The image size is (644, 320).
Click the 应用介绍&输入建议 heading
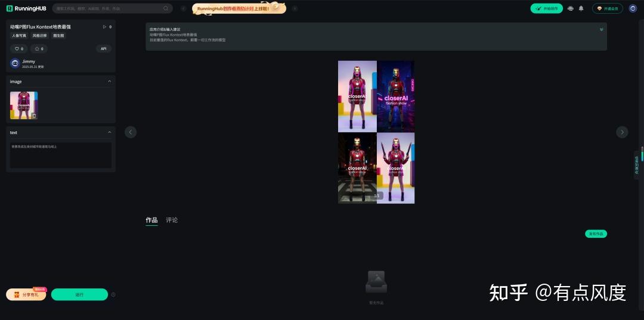pyautogui.click(x=165, y=30)
